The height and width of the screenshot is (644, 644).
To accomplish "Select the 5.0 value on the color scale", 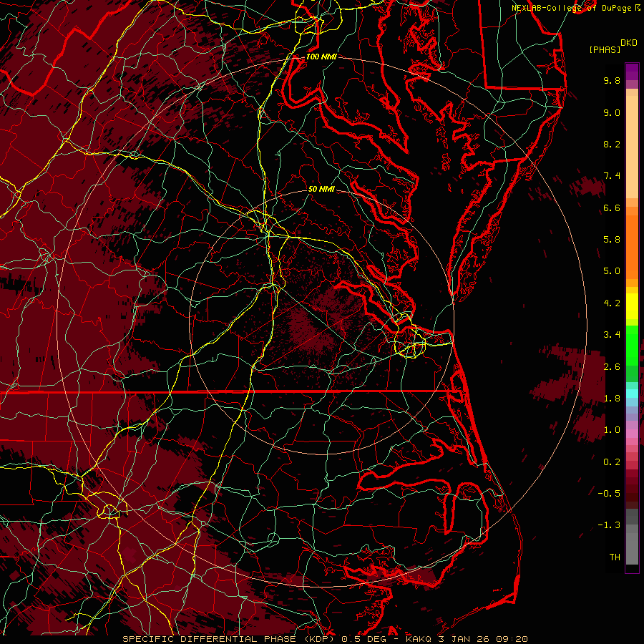I will point(612,271).
